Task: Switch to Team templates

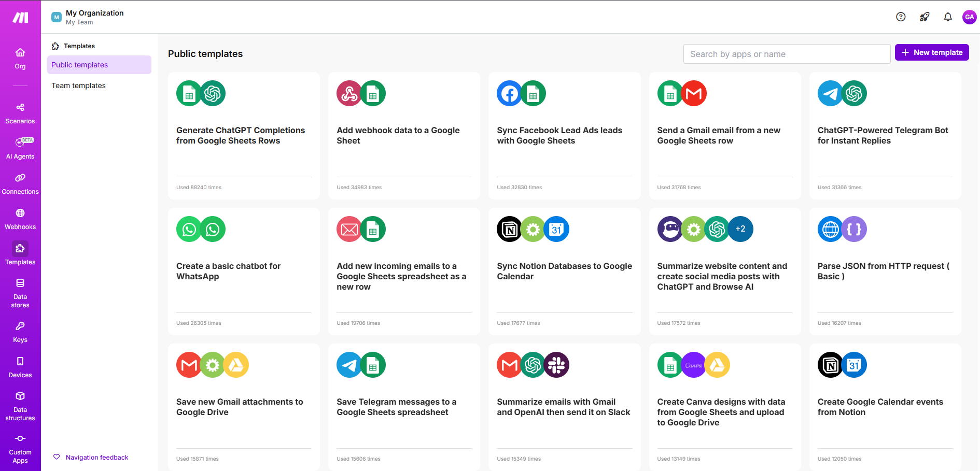Action: point(78,85)
